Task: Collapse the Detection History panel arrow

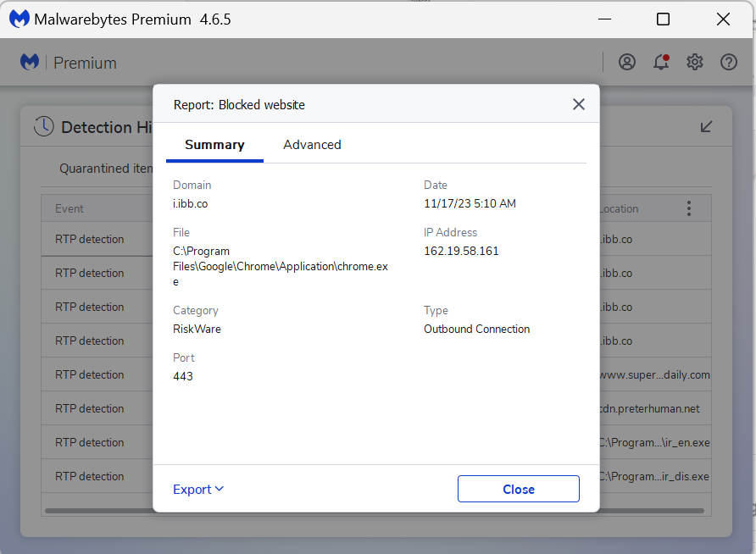Action: (x=706, y=127)
